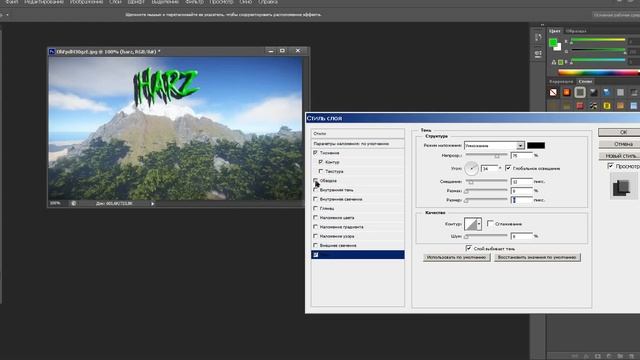Click the Новый стиль (New Style) button
The width and height of the screenshot is (640, 360).
point(620,156)
